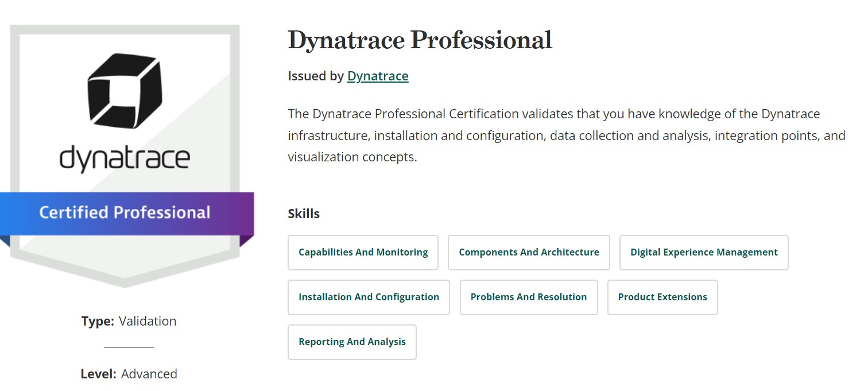
Task: Click the Level label under badge
Action: pyautogui.click(x=98, y=374)
